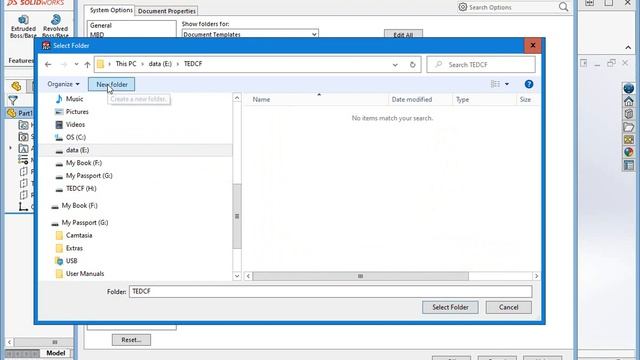Click into the Folder name field
The image size is (640, 360).
(x=331, y=291)
